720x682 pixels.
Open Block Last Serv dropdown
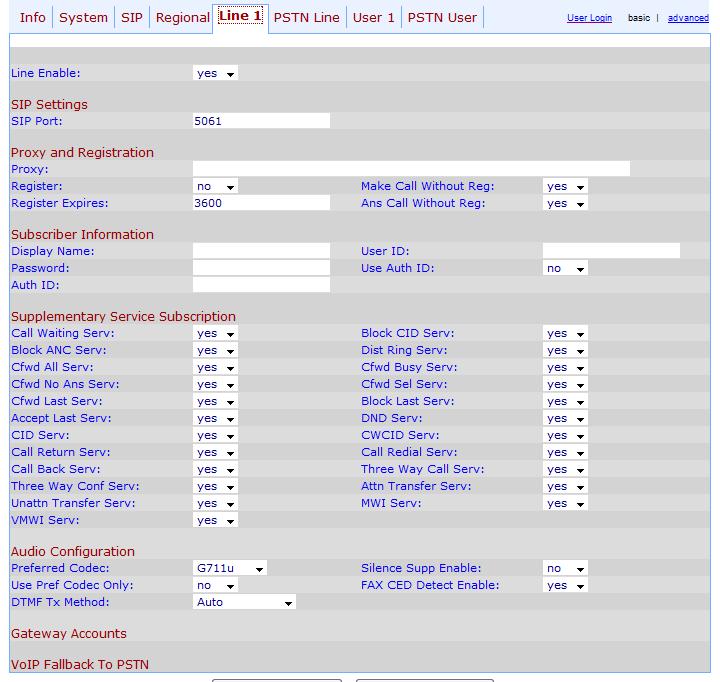tap(565, 401)
